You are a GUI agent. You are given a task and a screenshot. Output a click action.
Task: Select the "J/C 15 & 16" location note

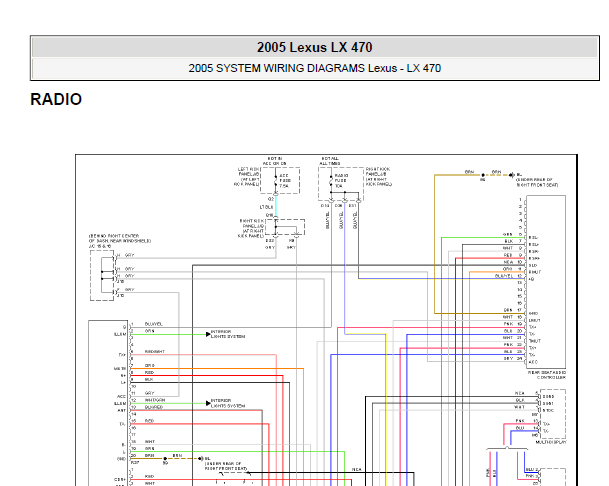point(119,241)
